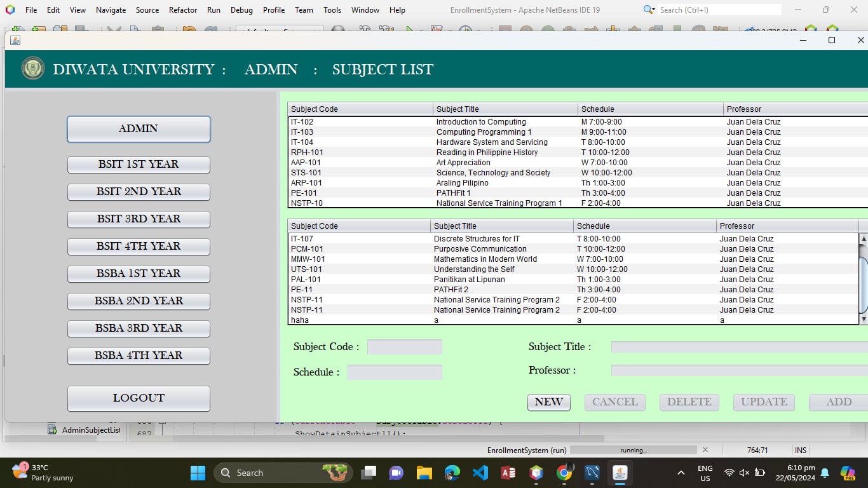Image resolution: width=868 pixels, height=488 pixels.
Task: Select BSBA 2ND YEAR
Action: (139, 301)
